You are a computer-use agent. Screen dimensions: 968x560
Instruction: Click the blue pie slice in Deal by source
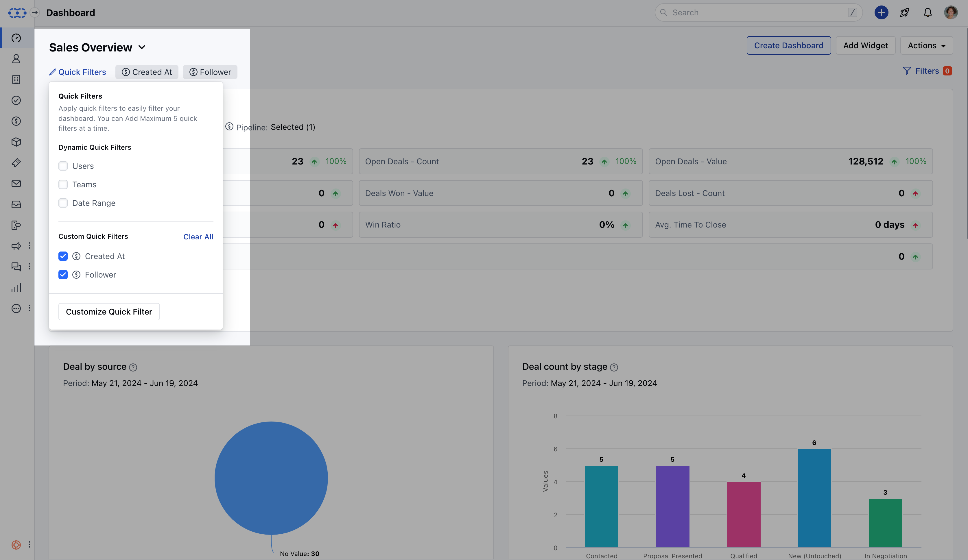[271, 478]
